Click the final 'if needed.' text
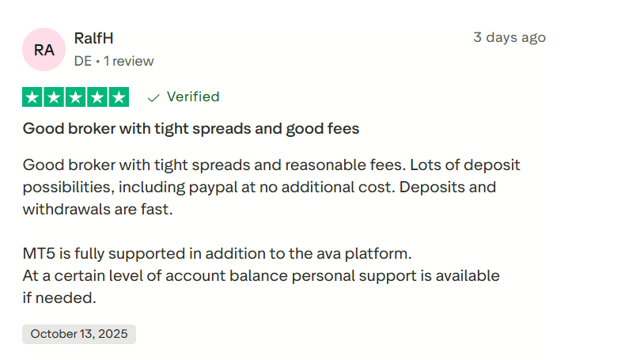644x360 pixels. 59,298
